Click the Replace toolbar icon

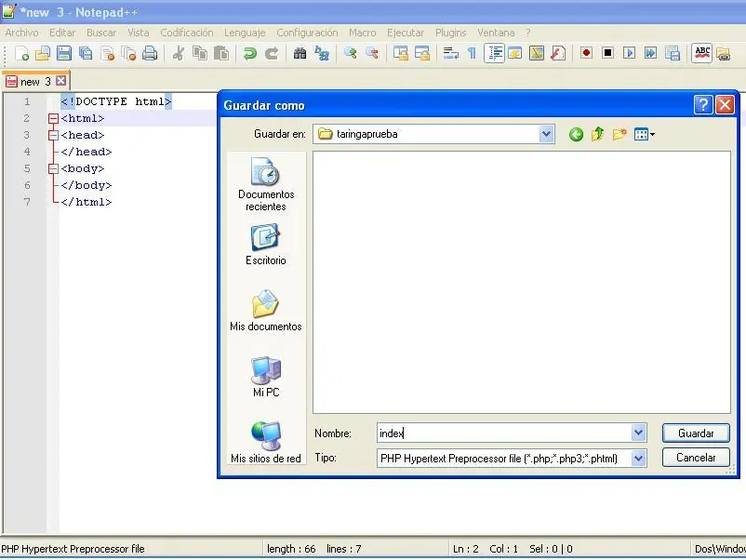(322, 53)
